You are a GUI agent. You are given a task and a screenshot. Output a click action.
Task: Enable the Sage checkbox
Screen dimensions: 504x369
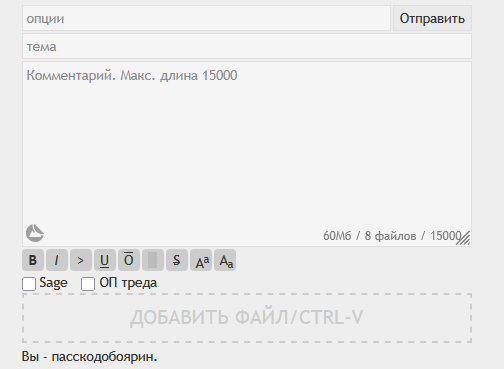[x=29, y=284]
